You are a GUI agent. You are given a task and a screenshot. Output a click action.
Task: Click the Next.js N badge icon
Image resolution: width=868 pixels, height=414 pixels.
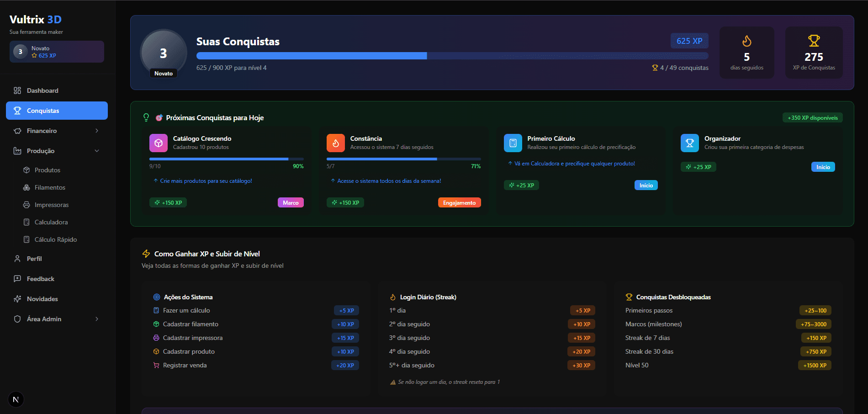tap(16, 399)
